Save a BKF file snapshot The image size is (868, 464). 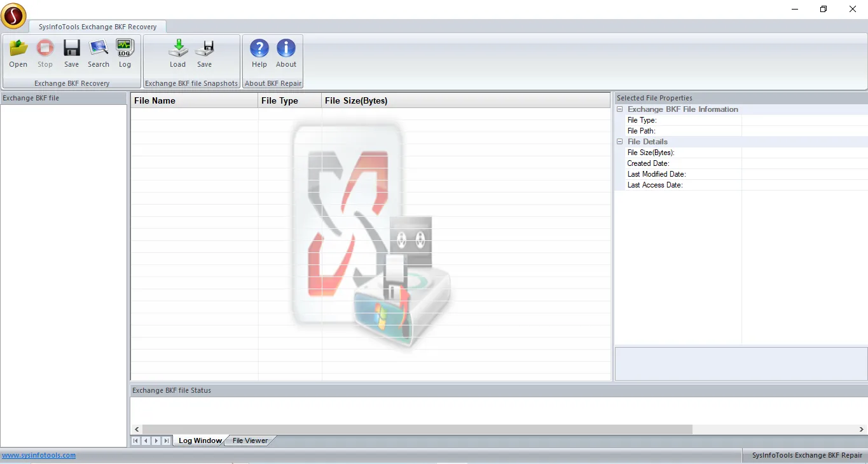point(204,53)
